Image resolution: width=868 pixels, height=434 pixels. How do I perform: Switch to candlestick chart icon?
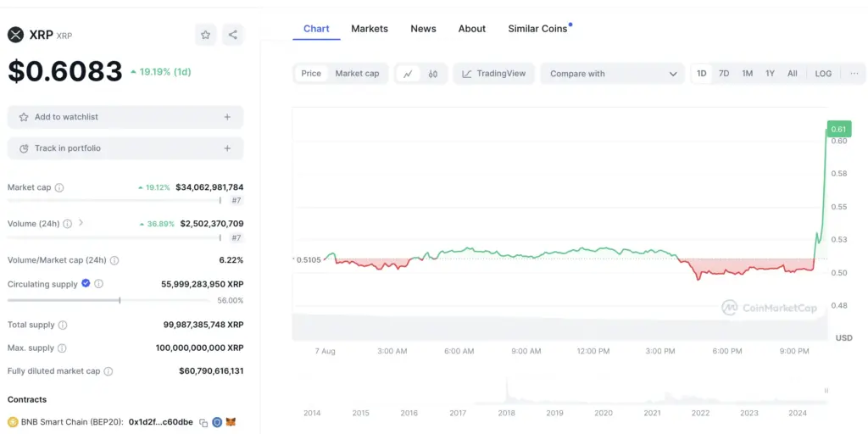click(433, 74)
